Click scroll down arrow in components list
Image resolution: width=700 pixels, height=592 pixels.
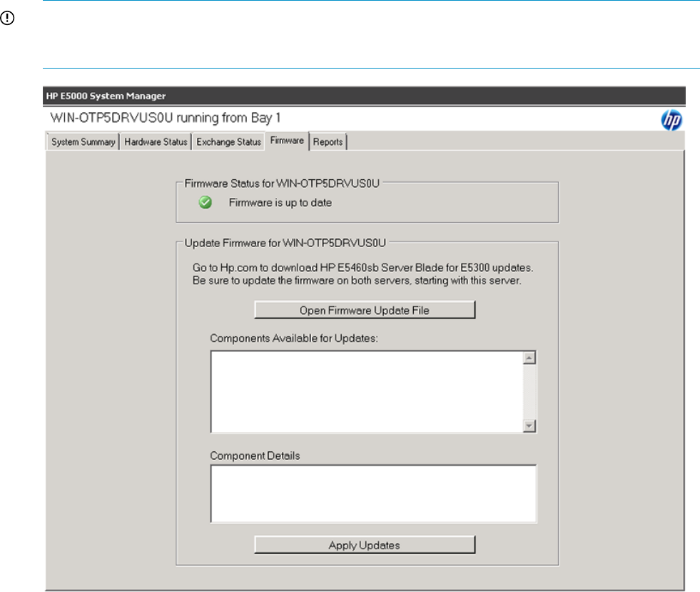pos(529,426)
